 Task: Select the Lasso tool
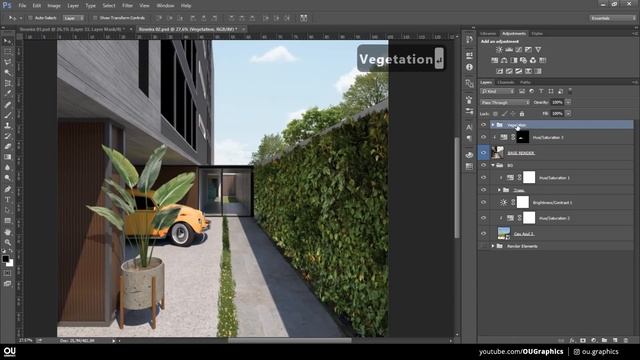pos(7,62)
